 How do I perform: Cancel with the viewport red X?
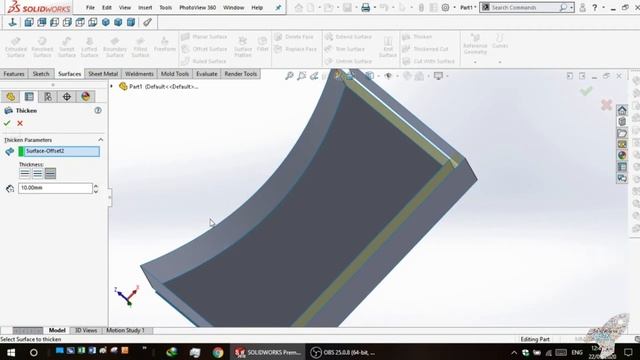pos(607,105)
